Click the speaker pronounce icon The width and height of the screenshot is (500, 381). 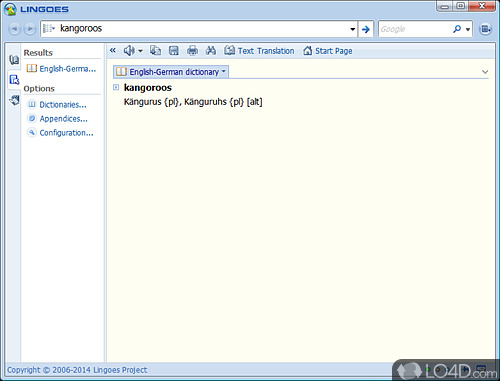coord(129,51)
